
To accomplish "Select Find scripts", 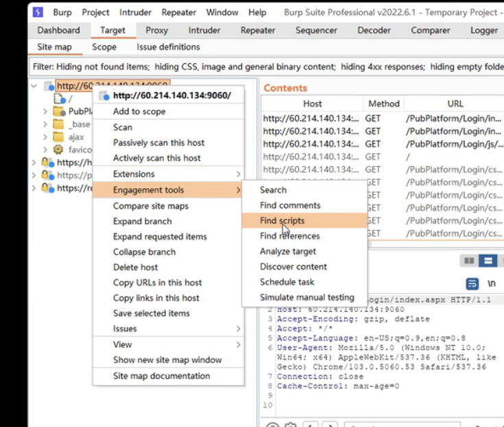I will [304, 221].
